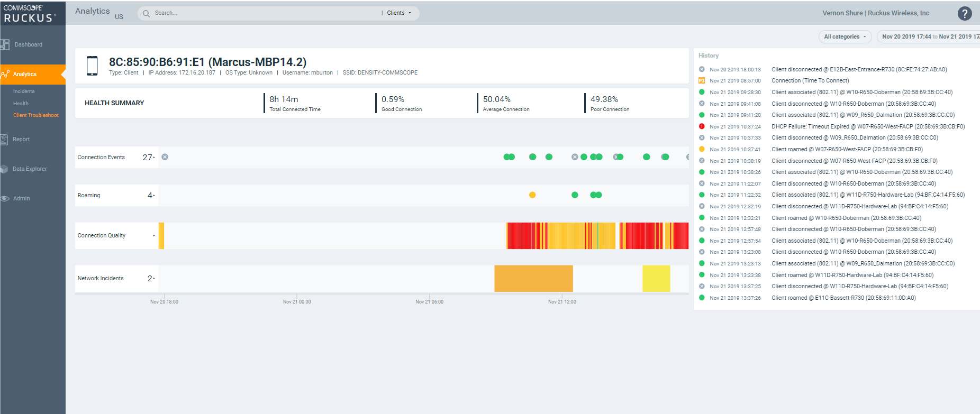Open the Clients search type dropdown
The height and width of the screenshot is (414, 980).
point(399,13)
